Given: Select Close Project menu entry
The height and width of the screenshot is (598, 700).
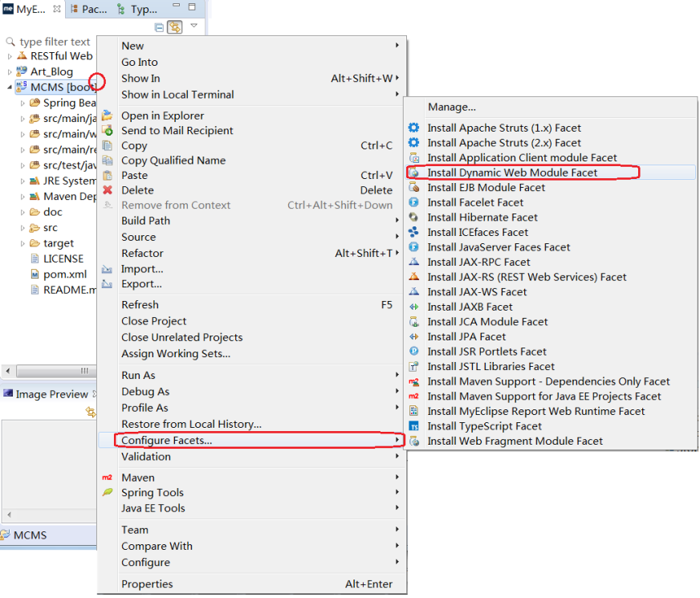Looking at the screenshot, I should [252, 321].
